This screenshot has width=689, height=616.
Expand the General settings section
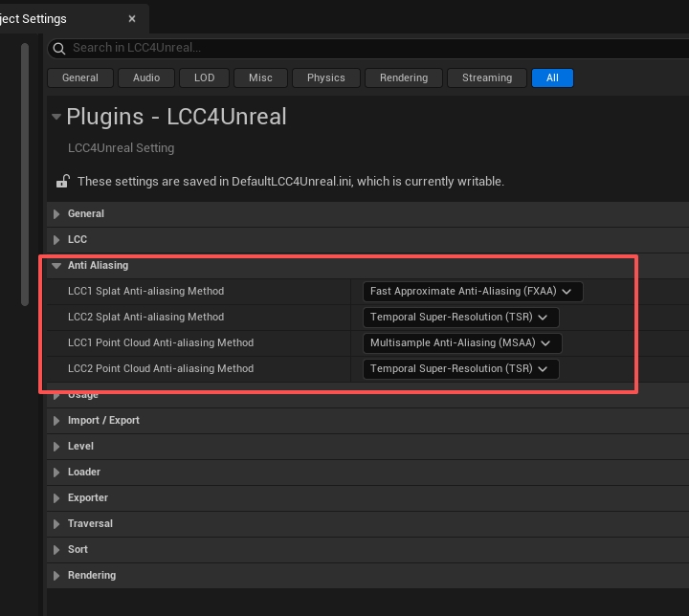pyautogui.click(x=56, y=214)
